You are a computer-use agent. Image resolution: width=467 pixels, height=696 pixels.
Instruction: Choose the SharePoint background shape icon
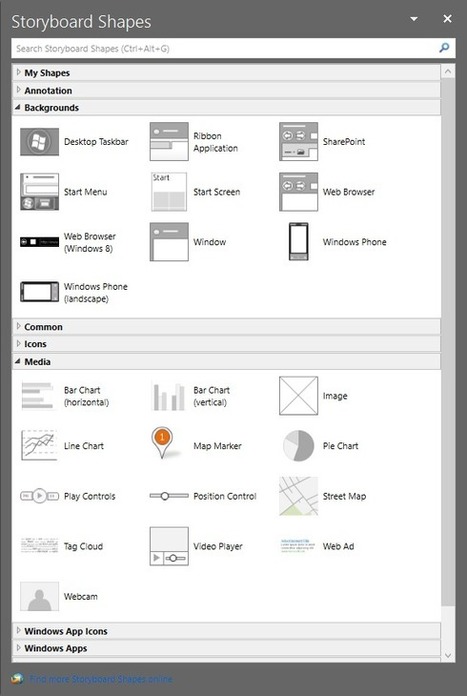tap(298, 142)
